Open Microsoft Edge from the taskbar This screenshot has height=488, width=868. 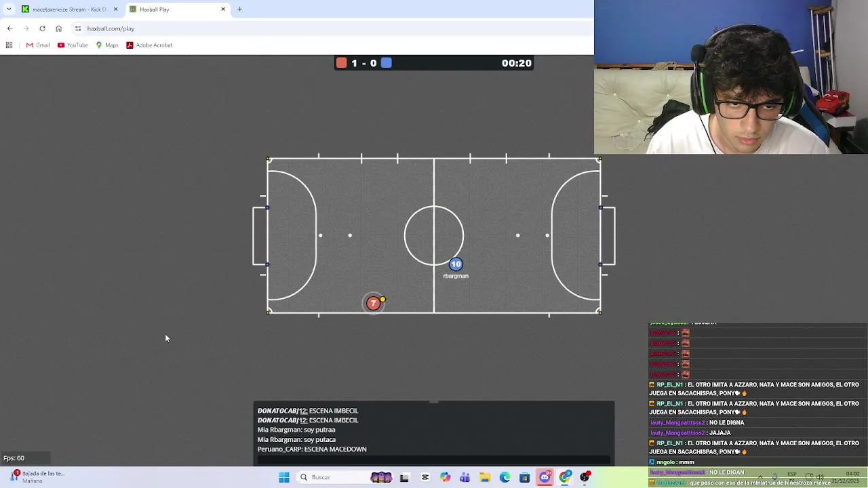505,477
